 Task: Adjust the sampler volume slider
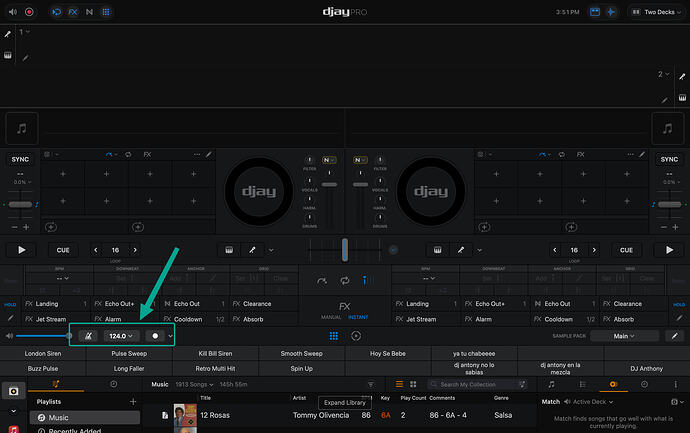click(42, 336)
